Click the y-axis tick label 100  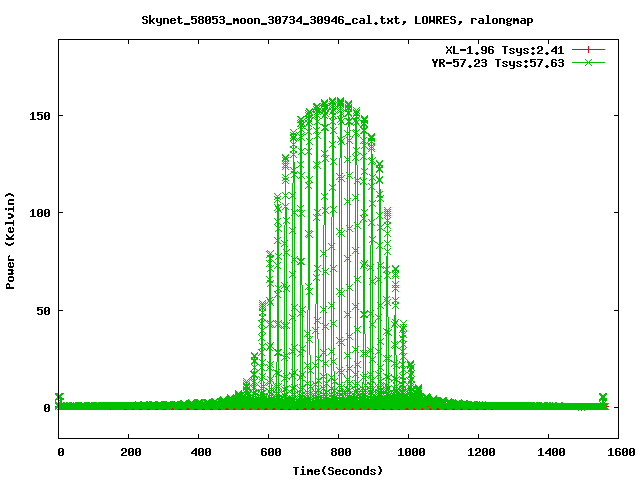point(40,213)
